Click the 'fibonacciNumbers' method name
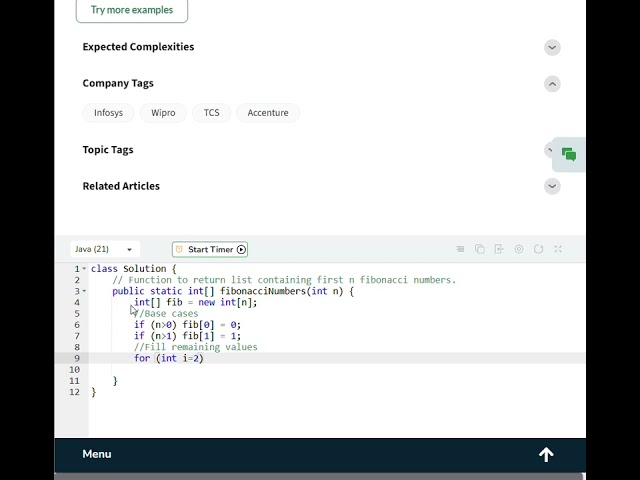This screenshot has height=480, width=640. pos(263,291)
